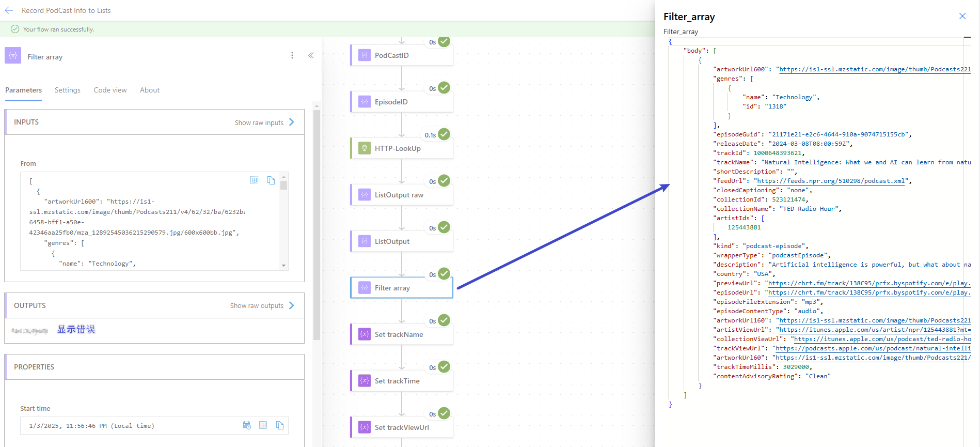This screenshot has width=980, height=447.
Task: Open the Code view tab
Action: pyautogui.click(x=110, y=90)
